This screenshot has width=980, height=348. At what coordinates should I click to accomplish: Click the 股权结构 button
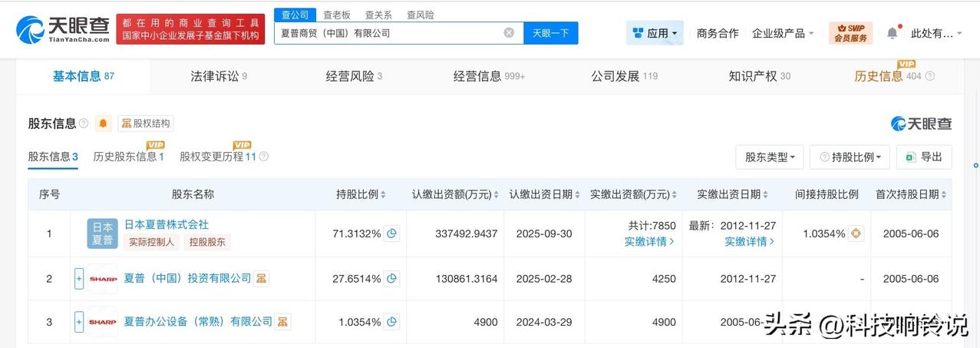[x=146, y=124]
